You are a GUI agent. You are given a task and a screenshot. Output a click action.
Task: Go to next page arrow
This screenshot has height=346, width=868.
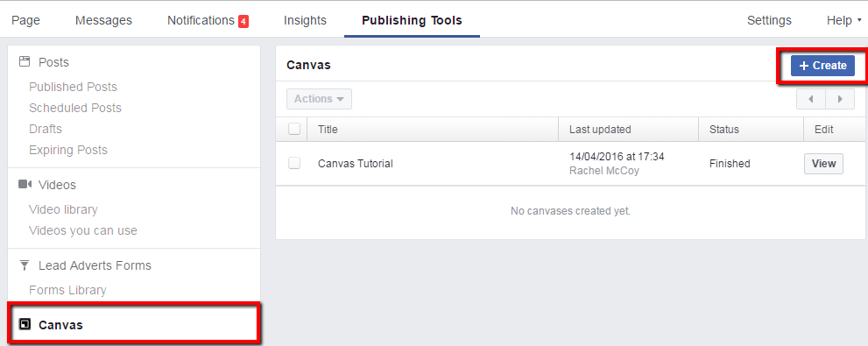[840, 99]
